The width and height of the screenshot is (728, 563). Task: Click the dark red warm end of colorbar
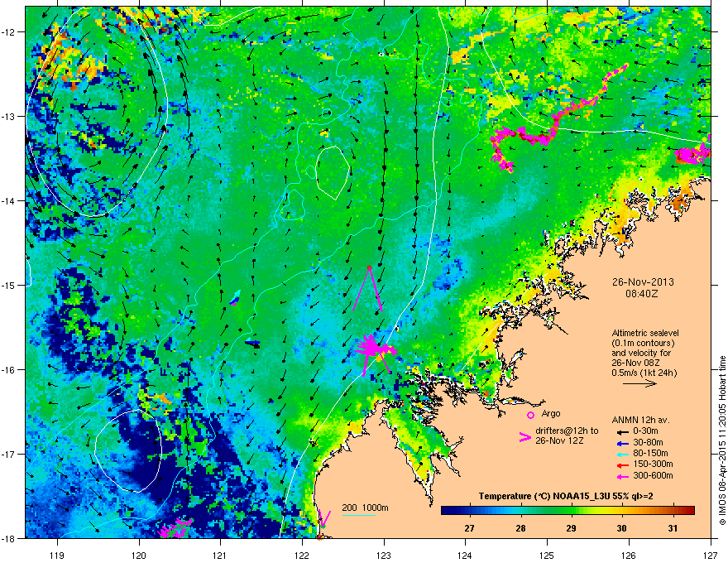tap(690, 511)
